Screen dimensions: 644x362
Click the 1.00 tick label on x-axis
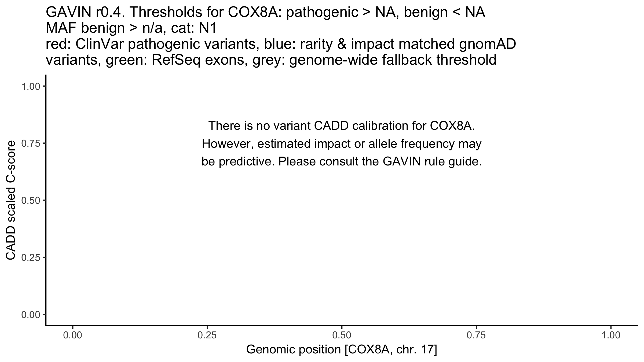pos(611,336)
